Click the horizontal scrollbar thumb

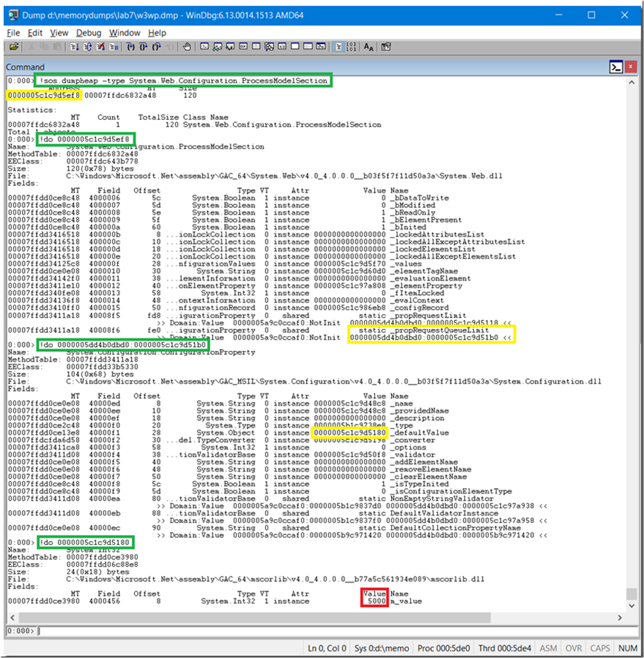click(255, 617)
